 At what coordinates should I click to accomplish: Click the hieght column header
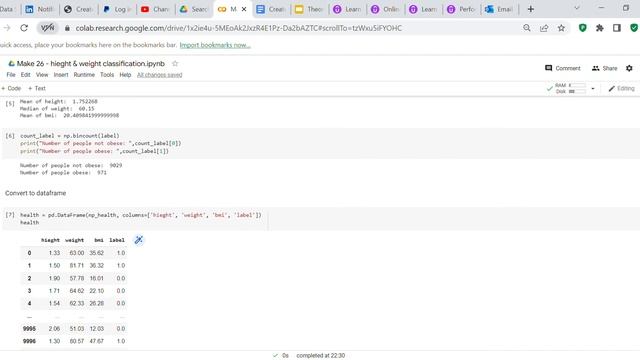[50, 240]
